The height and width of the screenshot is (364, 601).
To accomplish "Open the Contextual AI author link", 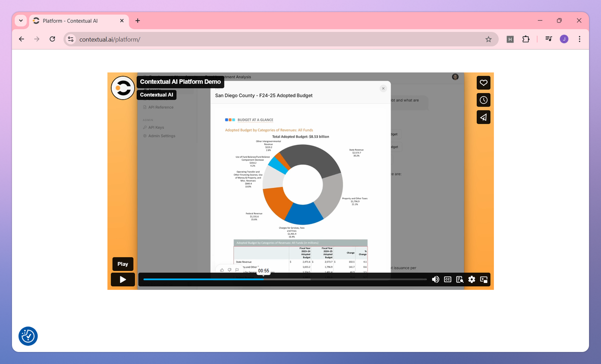I will pyautogui.click(x=156, y=95).
